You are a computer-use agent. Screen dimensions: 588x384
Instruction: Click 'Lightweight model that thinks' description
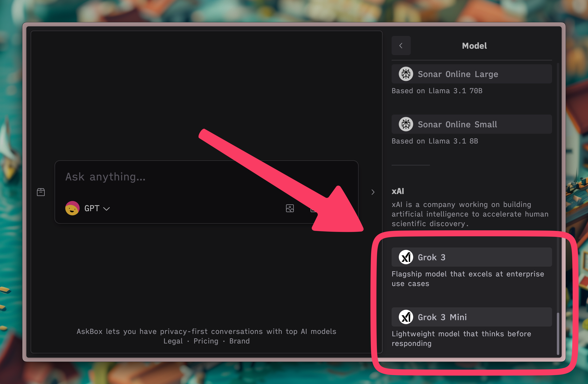461,338
